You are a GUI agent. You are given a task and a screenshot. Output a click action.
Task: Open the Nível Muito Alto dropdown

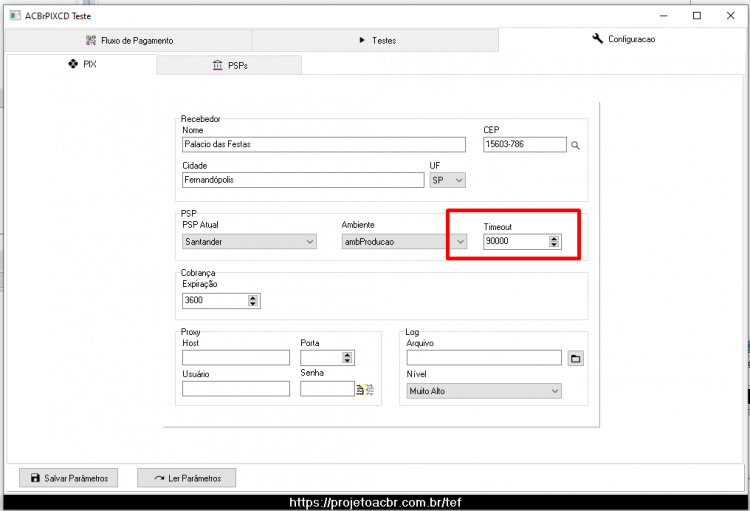coord(484,391)
